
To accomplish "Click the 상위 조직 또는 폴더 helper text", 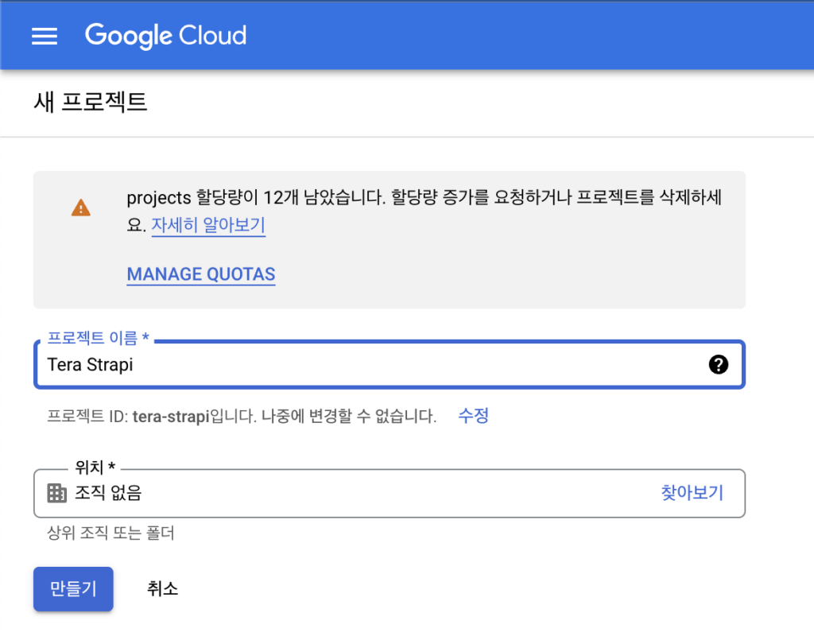I will coord(110,533).
